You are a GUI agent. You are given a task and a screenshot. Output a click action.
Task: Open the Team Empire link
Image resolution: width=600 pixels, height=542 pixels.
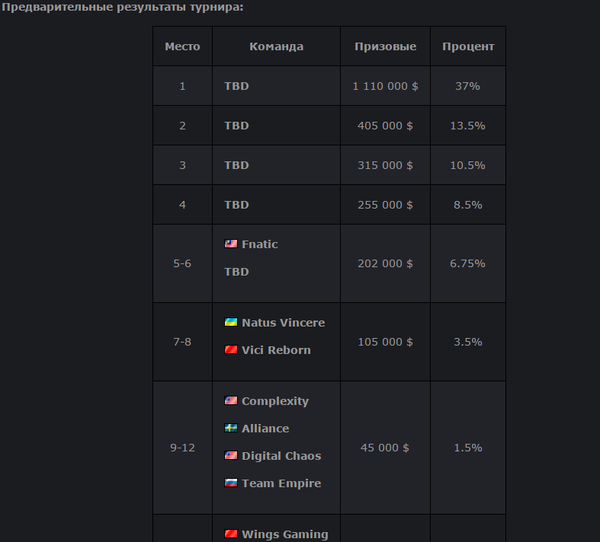281,483
